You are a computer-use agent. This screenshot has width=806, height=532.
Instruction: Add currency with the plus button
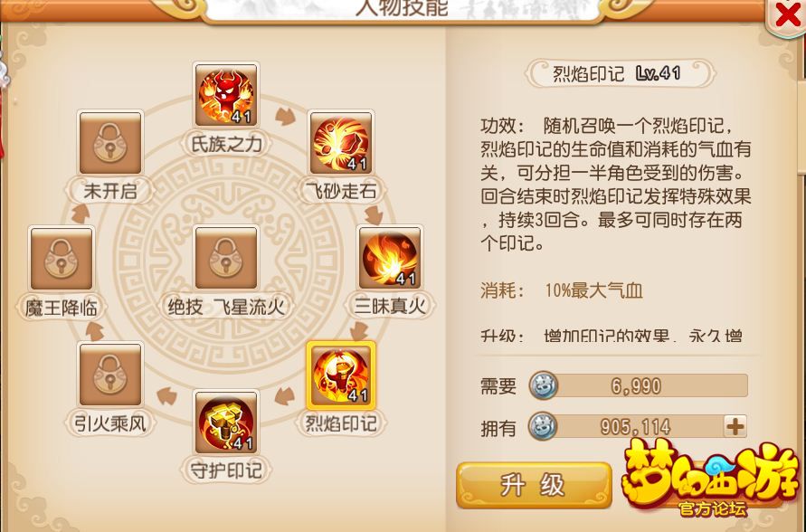[735, 427]
